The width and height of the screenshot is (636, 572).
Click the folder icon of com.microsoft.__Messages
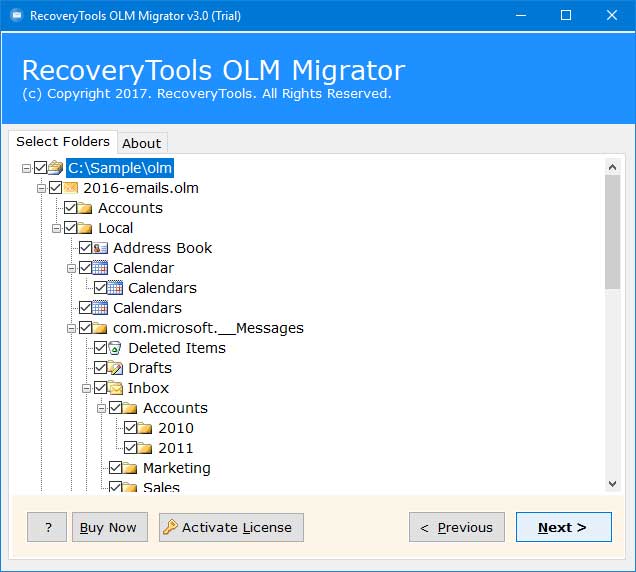pyautogui.click(x=100, y=328)
